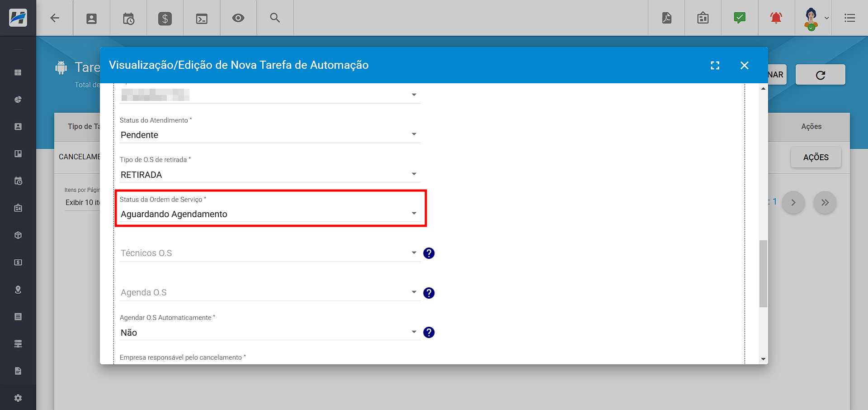Open the Exibir 10 items per page selector
This screenshot has height=410, width=868.
(82, 203)
